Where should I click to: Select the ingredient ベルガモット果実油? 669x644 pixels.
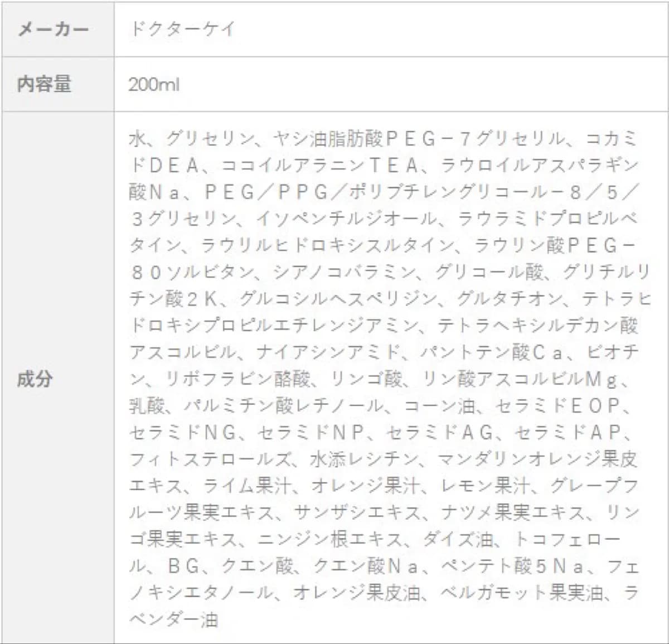coord(521,593)
